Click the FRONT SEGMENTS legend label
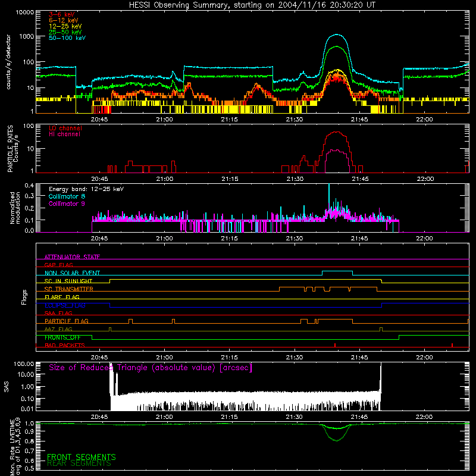 (x=82, y=457)
